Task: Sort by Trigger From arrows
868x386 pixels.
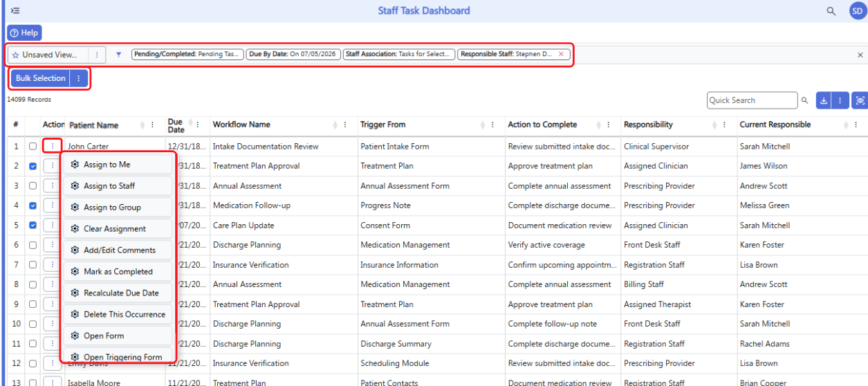Action: [483, 125]
